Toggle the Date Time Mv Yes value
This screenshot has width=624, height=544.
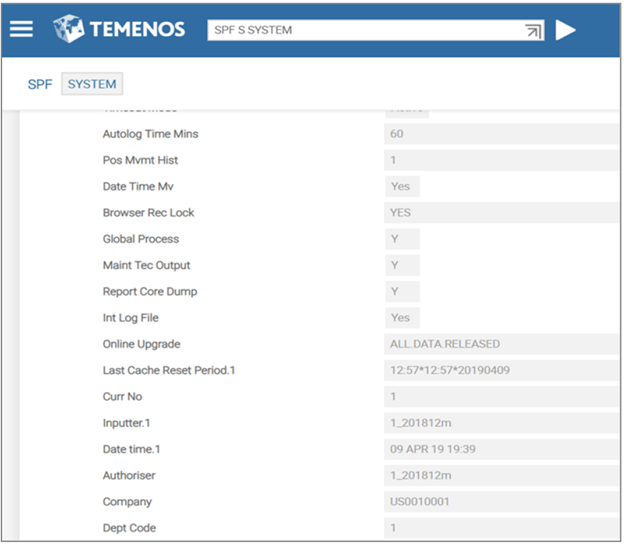point(402,187)
